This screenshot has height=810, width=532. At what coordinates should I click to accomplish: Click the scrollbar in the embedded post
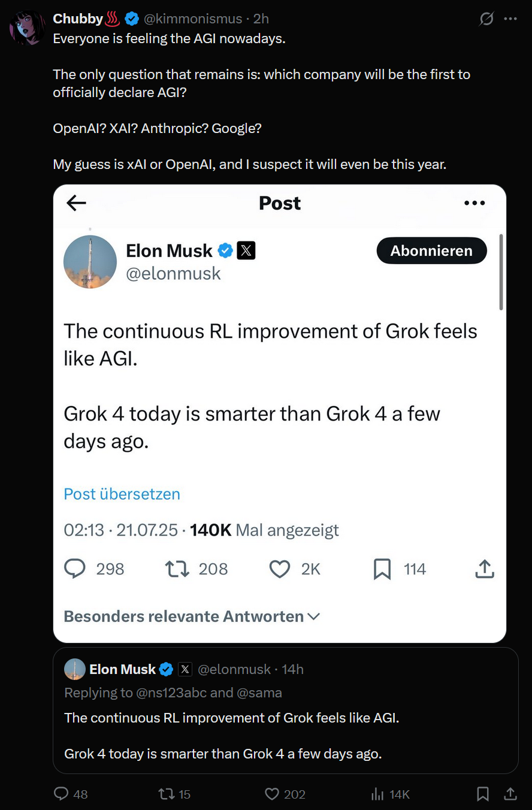pos(501,273)
